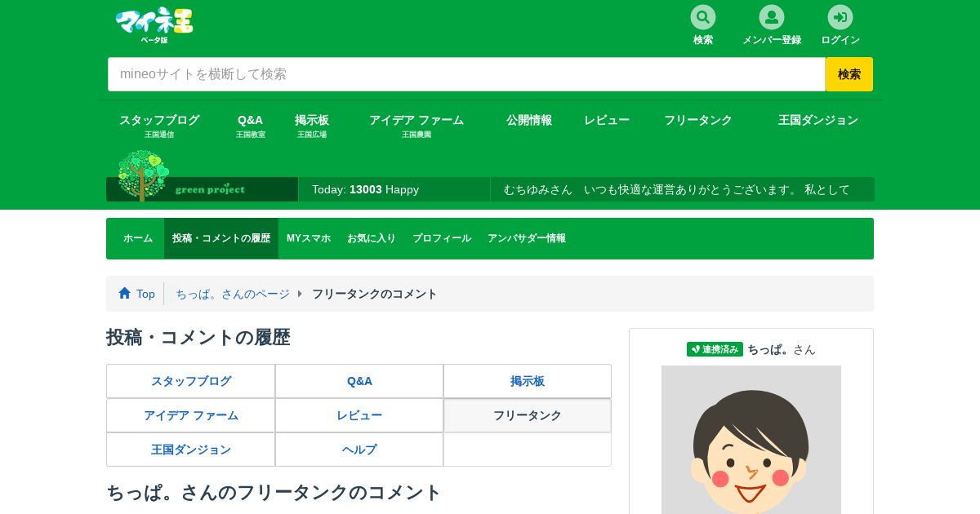This screenshot has height=514, width=980.
Task: Select the 投稿・コメントの履歴 tab
Action: point(221,238)
